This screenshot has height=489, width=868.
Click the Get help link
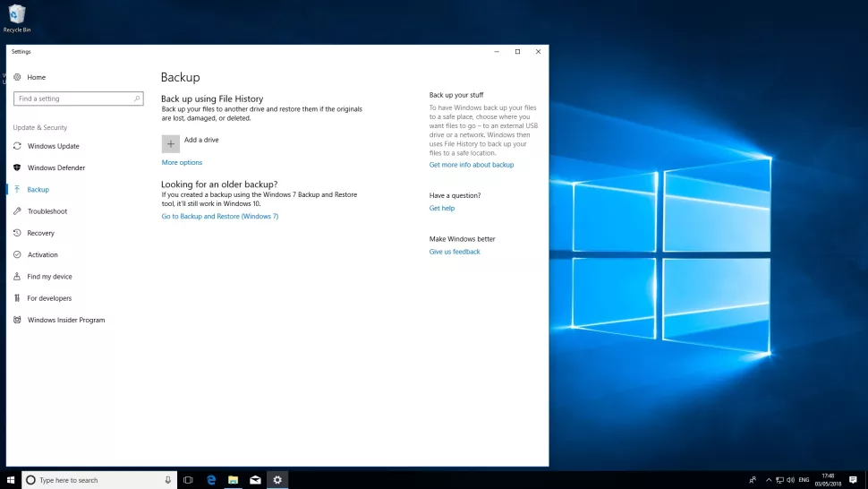click(442, 208)
